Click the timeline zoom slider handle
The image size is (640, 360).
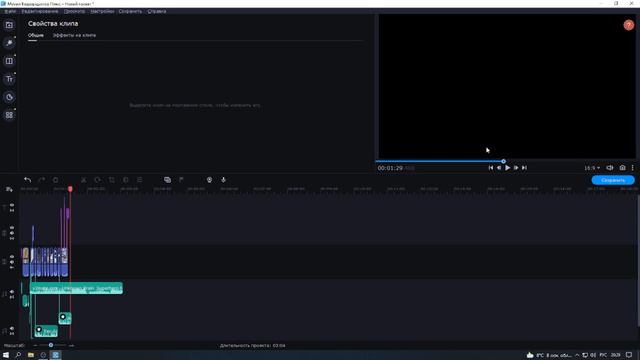coord(51,345)
